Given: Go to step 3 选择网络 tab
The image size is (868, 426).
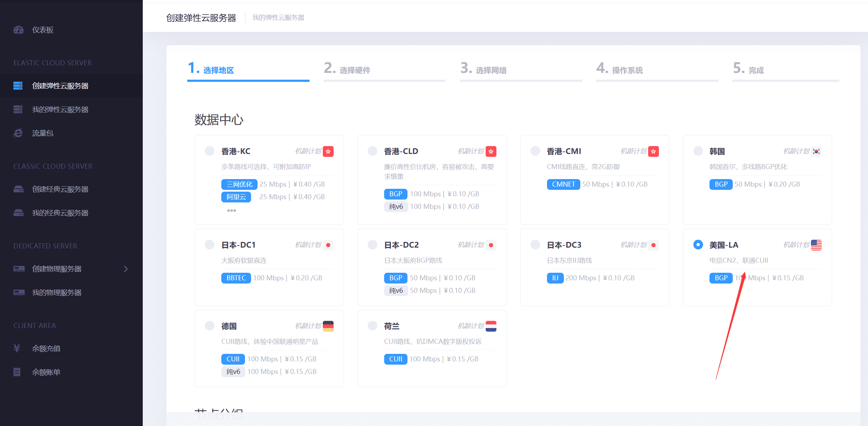Looking at the screenshot, I should coord(521,70).
